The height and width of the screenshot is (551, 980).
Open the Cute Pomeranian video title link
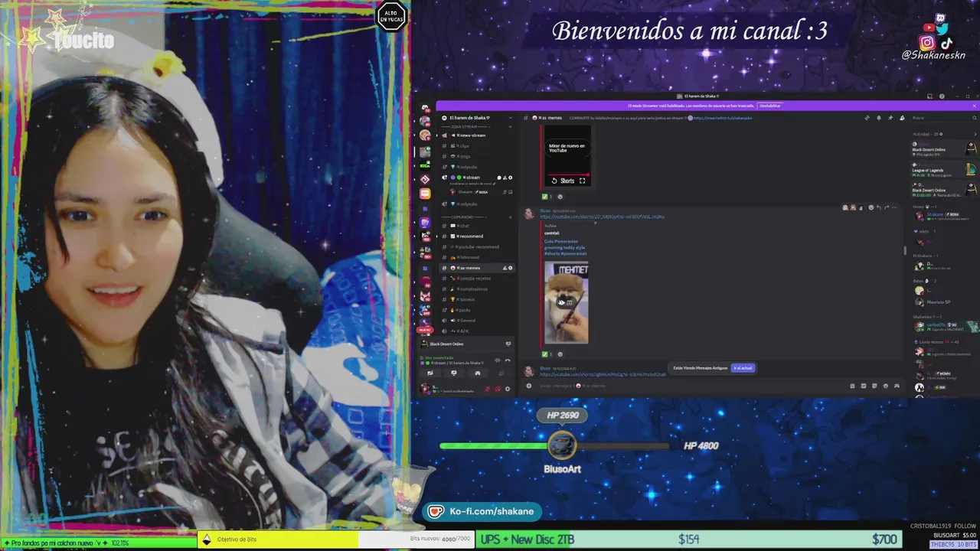click(x=565, y=246)
